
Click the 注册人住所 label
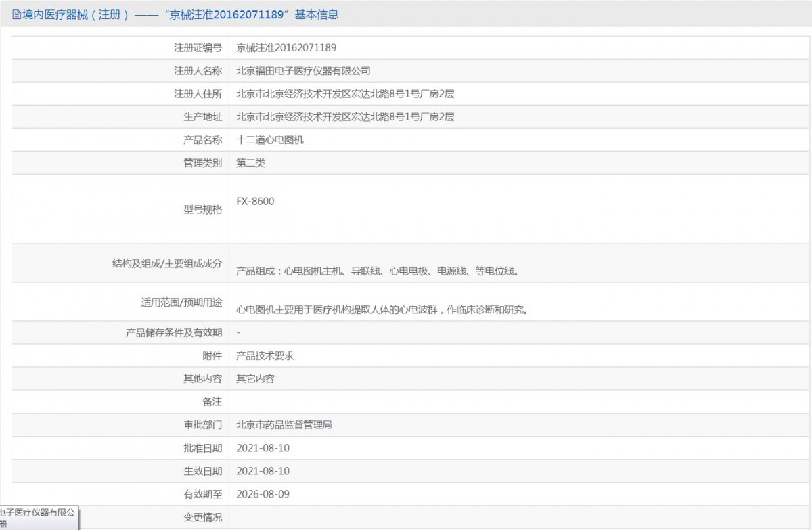pos(198,94)
